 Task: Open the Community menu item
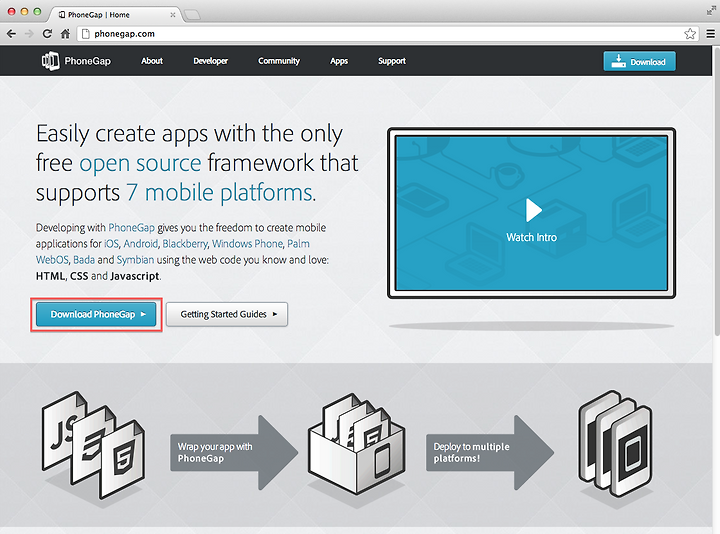coord(279,61)
